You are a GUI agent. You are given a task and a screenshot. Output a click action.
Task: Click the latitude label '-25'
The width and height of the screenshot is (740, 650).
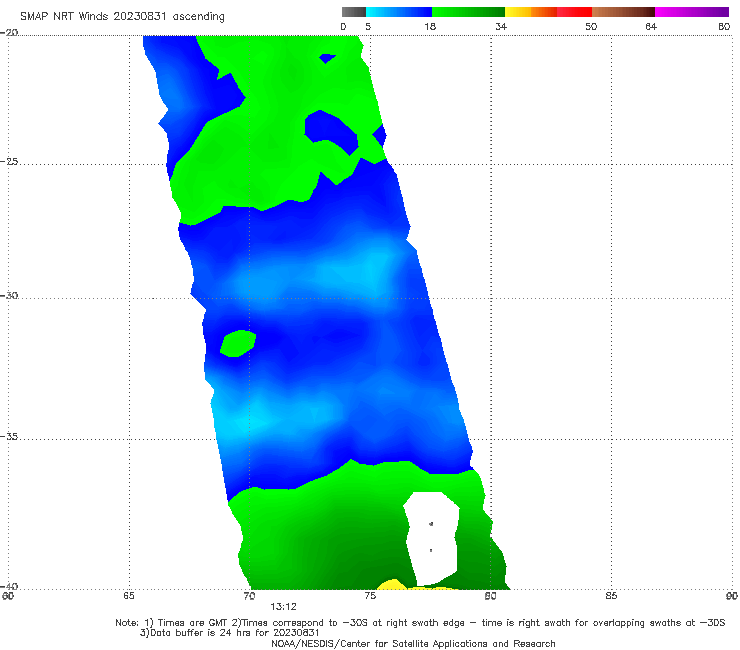pyautogui.click(x=9, y=161)
